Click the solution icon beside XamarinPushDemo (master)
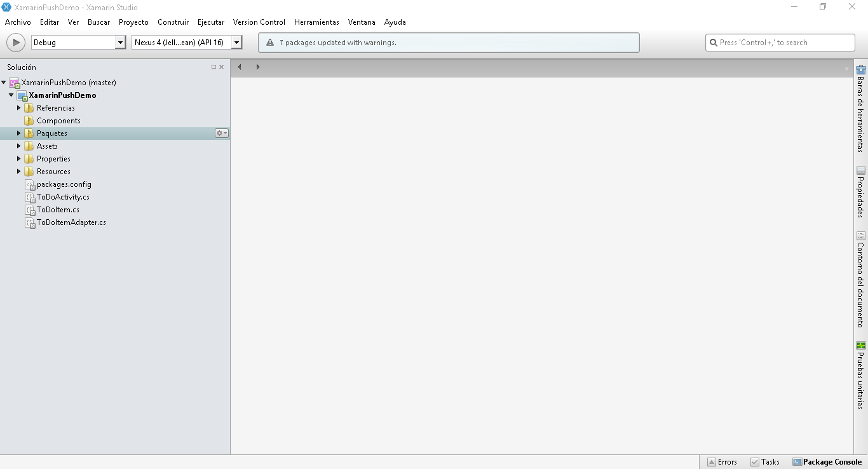Image resolution: width=868 pixels, height=469 pixels. (x=14, y=83)
